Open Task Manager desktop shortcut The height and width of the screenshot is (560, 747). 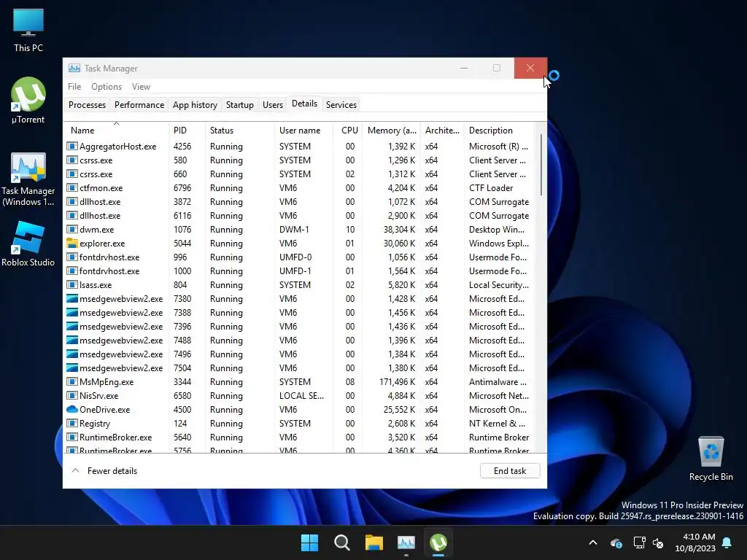[28, 179]
